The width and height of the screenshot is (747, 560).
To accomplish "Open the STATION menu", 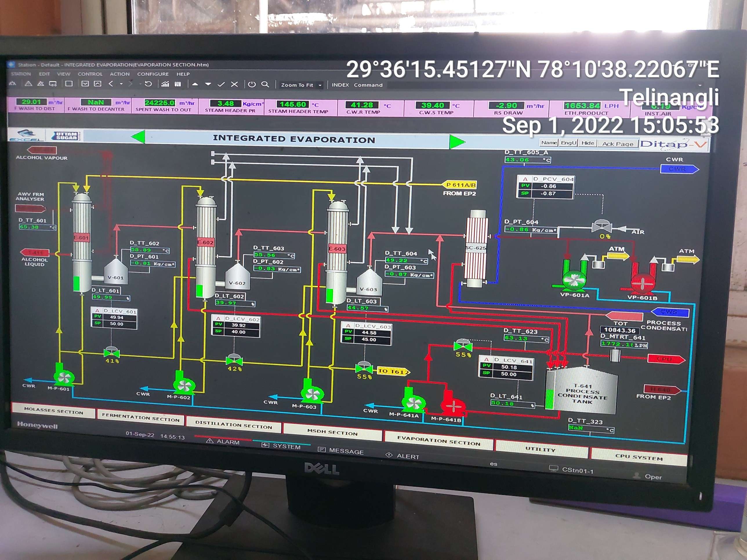I will click(21, 74).
